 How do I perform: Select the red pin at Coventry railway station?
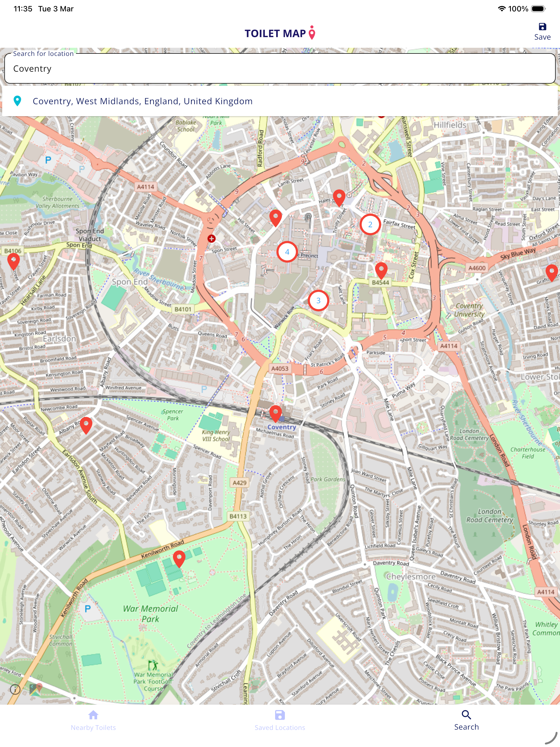click(275, 414)
